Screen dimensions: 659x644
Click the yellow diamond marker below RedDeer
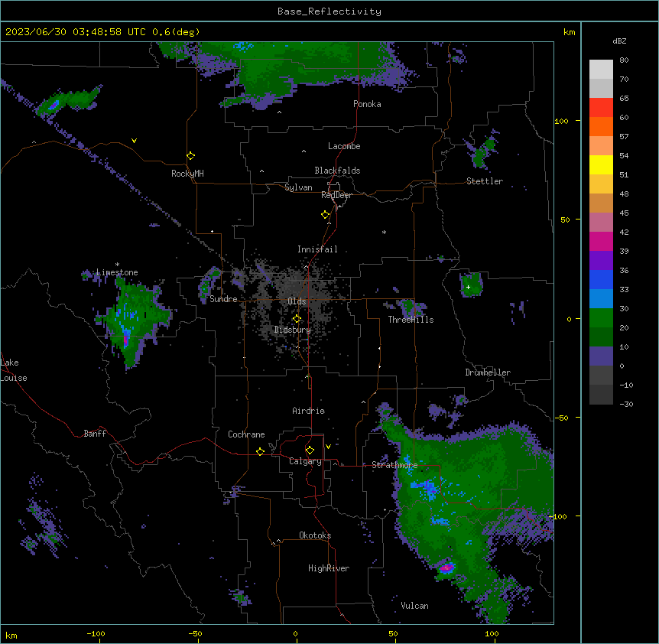click(326, 215)
